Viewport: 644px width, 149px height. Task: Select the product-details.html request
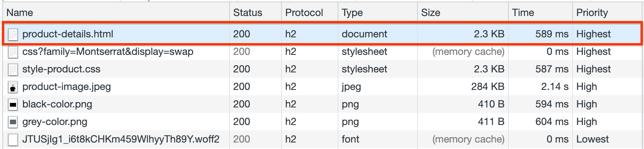click(x=322, y=34)
